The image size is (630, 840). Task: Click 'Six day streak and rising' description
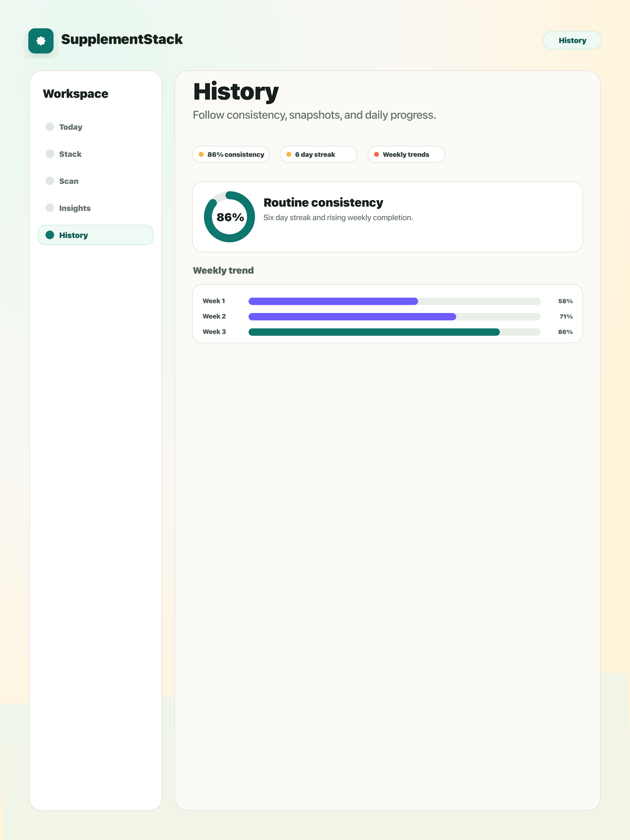338,218
